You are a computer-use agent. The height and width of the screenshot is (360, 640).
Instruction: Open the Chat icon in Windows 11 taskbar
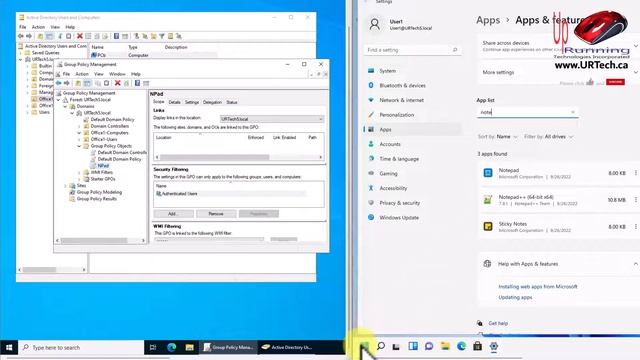[429, 346]
